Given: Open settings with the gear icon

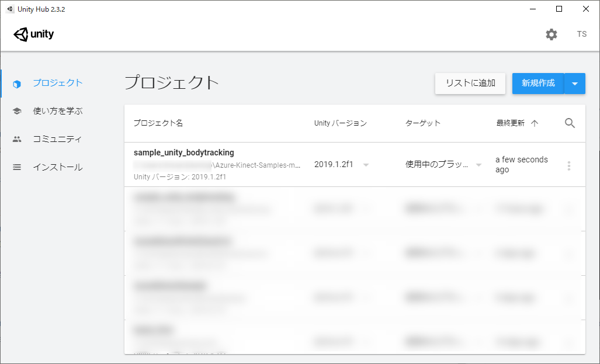Looking at the screenshot, I should (x=551, y=34).
